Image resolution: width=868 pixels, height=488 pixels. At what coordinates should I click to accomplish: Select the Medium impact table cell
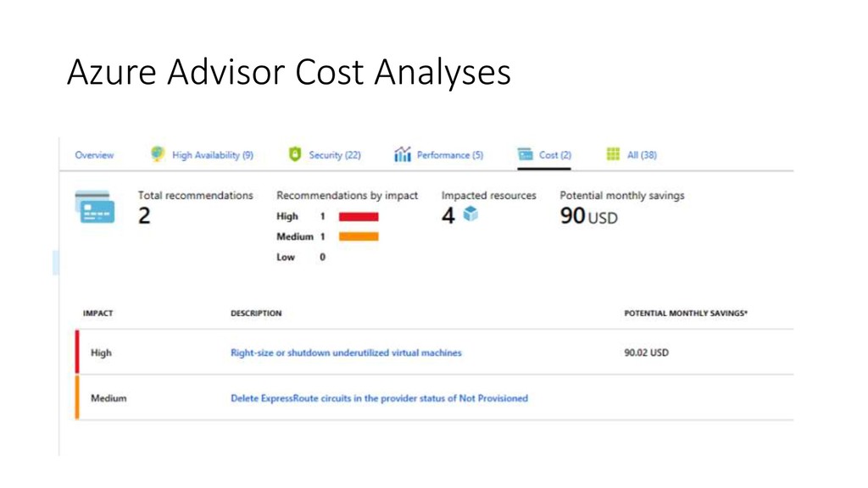point(108,398)
